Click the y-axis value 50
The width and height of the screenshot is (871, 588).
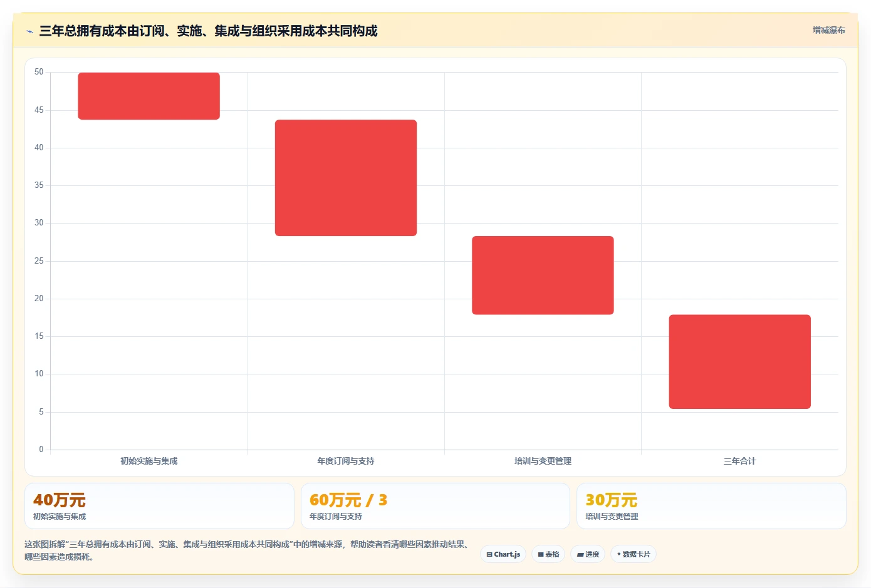coord(39,72)
